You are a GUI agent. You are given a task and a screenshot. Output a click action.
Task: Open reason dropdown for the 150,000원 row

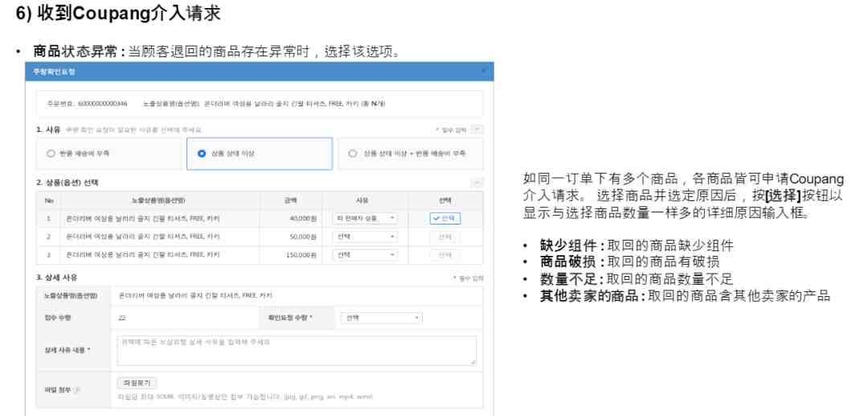(x=365, y=255)
